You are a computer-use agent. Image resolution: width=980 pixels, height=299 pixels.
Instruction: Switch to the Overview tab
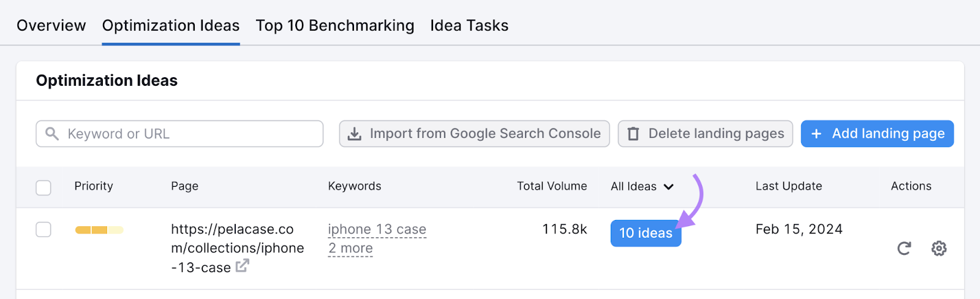(51, 26)
